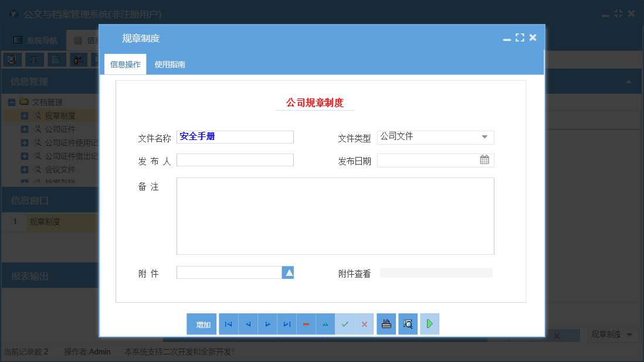The image size is (644, 362).
Task: Click the 增加 button
Action: click(x=201, y=323)
